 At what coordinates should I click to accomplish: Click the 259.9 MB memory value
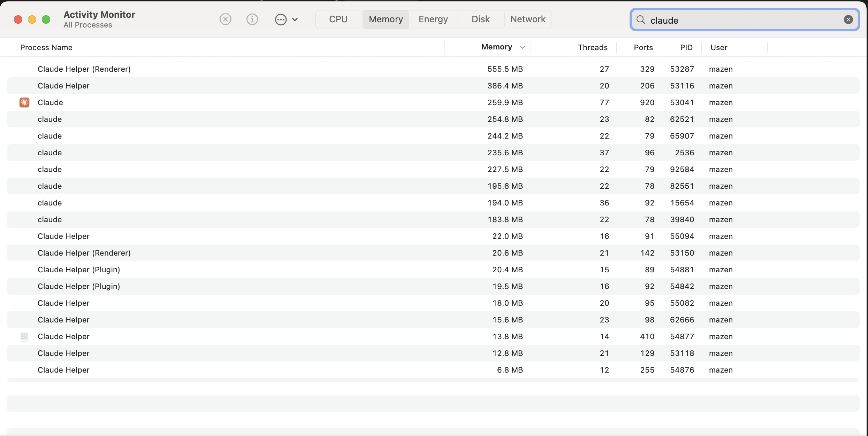(505, 102)
